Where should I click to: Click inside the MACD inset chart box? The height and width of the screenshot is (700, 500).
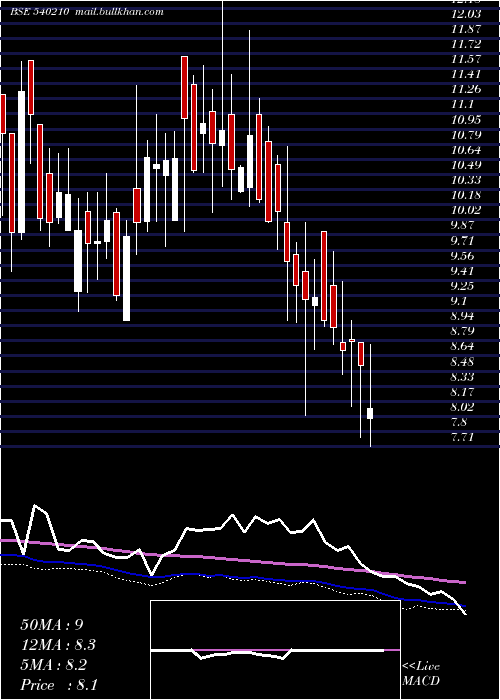click(275, 650)
